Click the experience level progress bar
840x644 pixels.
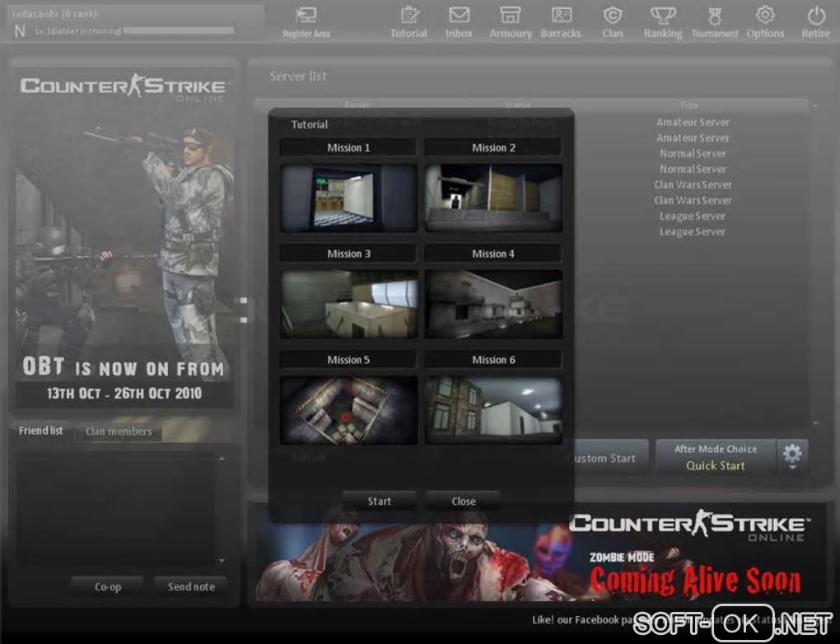[x=179, y=30]
